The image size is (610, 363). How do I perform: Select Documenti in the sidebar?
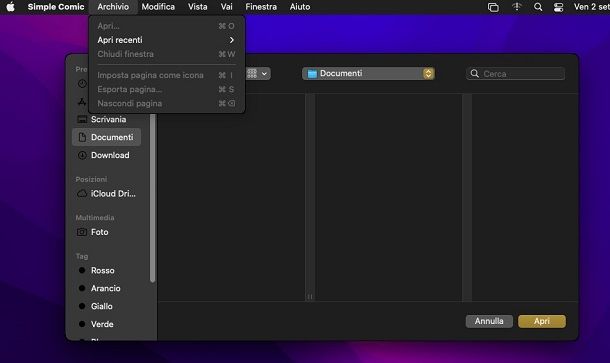[x=107, y=137]
